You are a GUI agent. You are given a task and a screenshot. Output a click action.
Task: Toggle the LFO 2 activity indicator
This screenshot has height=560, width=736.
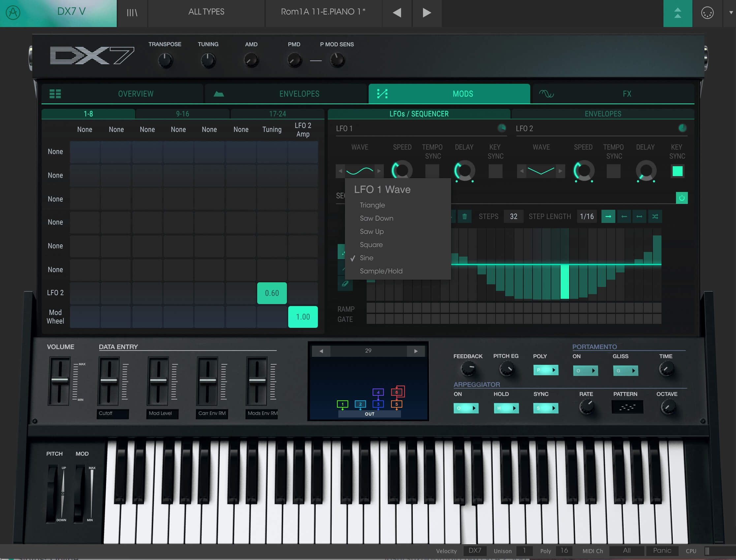click(x=682, y=128)
